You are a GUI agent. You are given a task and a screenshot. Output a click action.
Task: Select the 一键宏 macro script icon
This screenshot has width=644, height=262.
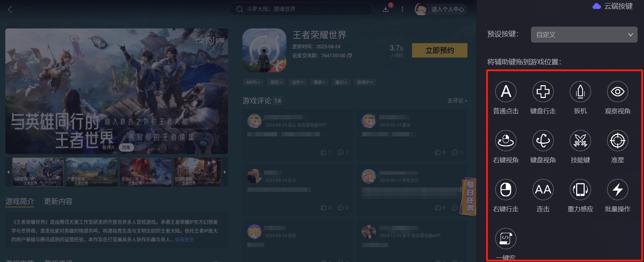click(x=505, y=239)
